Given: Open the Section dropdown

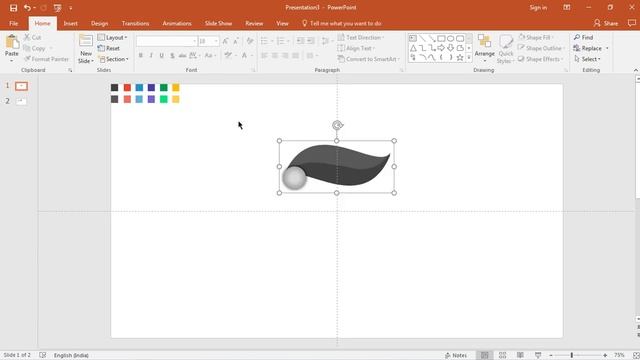Looking at the screenshot, I should pos(113,59).
